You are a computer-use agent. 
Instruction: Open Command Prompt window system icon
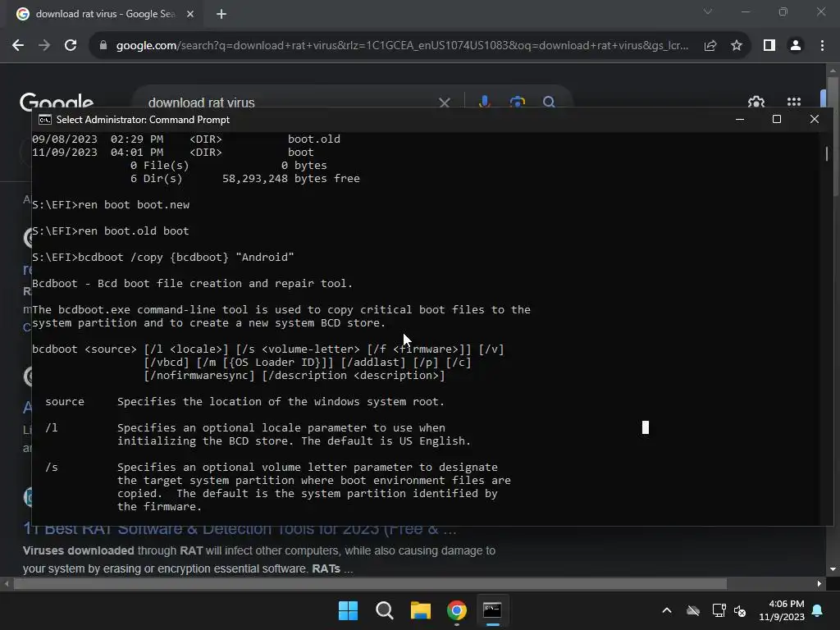pos(45,120)
